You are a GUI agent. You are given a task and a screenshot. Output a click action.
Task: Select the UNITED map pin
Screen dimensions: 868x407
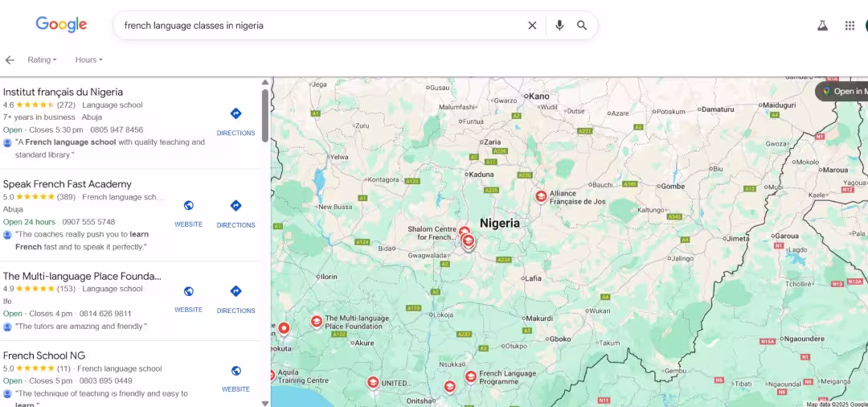(x=373, y=383)
